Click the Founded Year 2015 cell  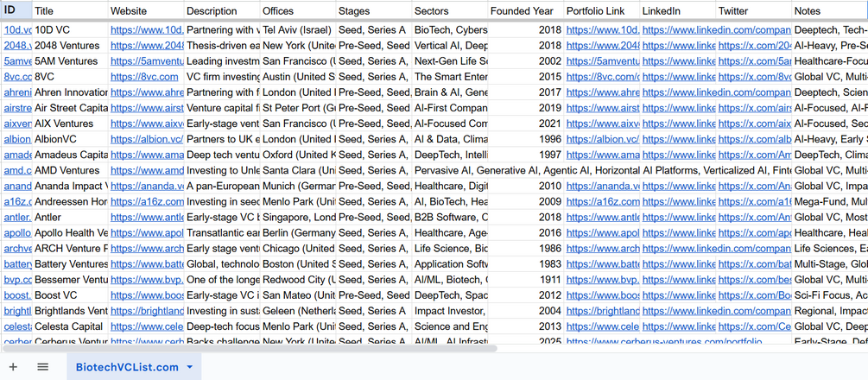point(526,77)
